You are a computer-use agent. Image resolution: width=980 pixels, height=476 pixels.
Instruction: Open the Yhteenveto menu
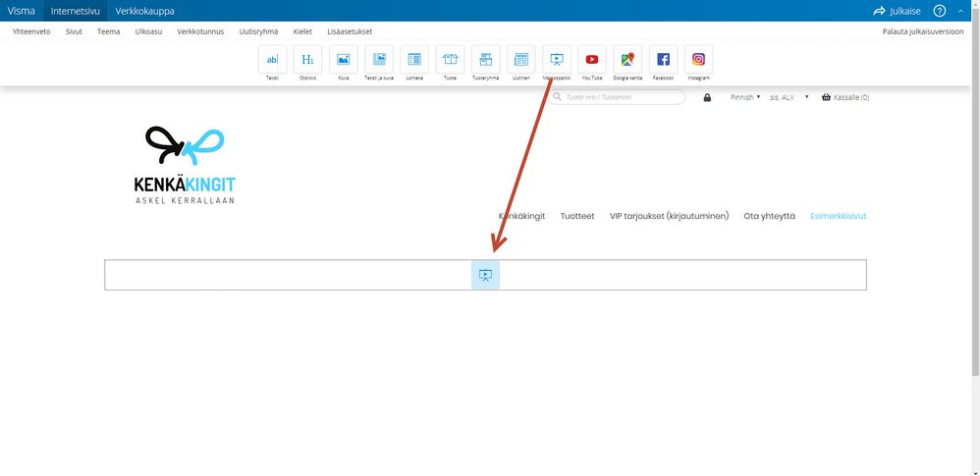pos(31,31)
